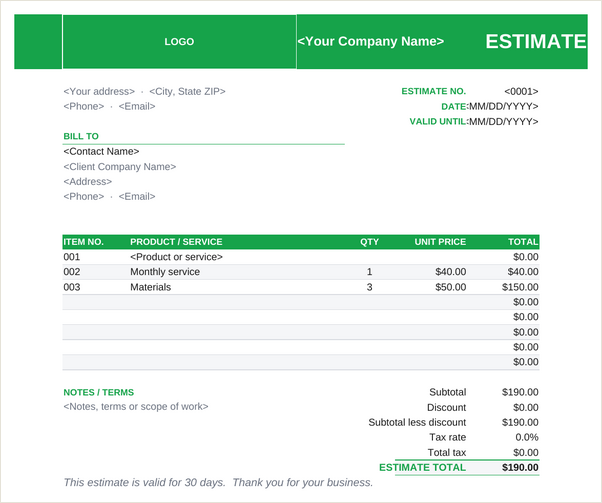The height and width of the screenshot is (503, 602).
Task: Click the <Address> placeholder under Bill To
Action: (88, 181)
